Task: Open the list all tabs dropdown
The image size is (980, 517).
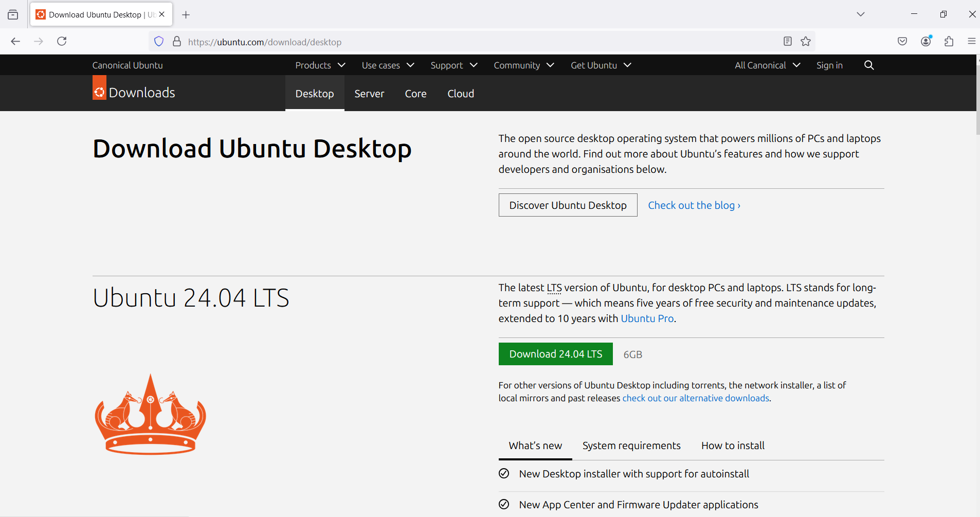Action: [861, 14]
